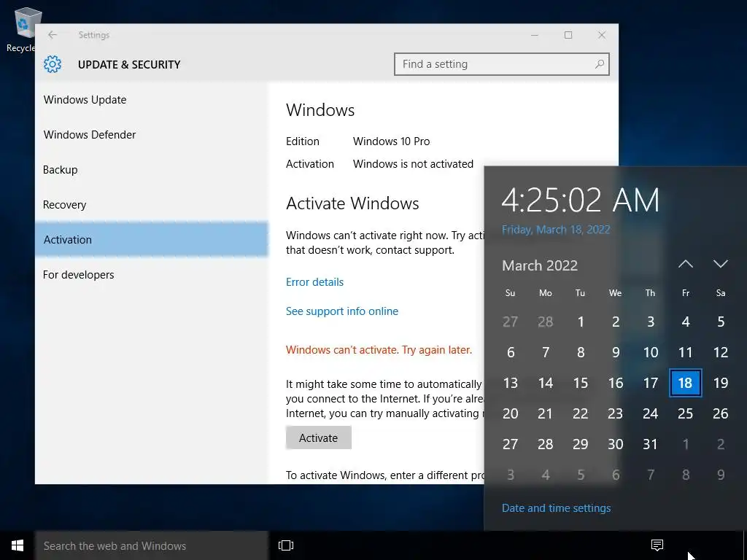Select March 6 in the calendar
Image resolution: width=747 pixels, height=560 pixels.
pyautogui.click(x=510, y=352)
